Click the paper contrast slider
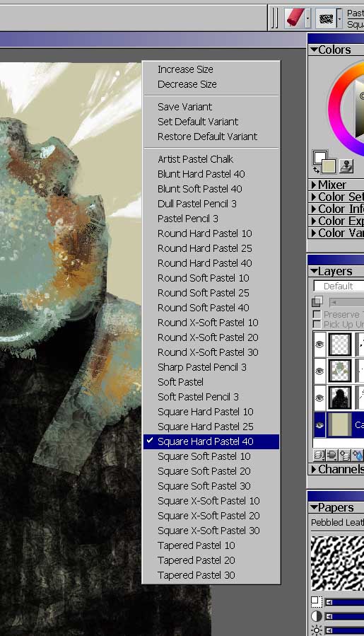Viewport: 364px width, 636px height. [344, 616]
